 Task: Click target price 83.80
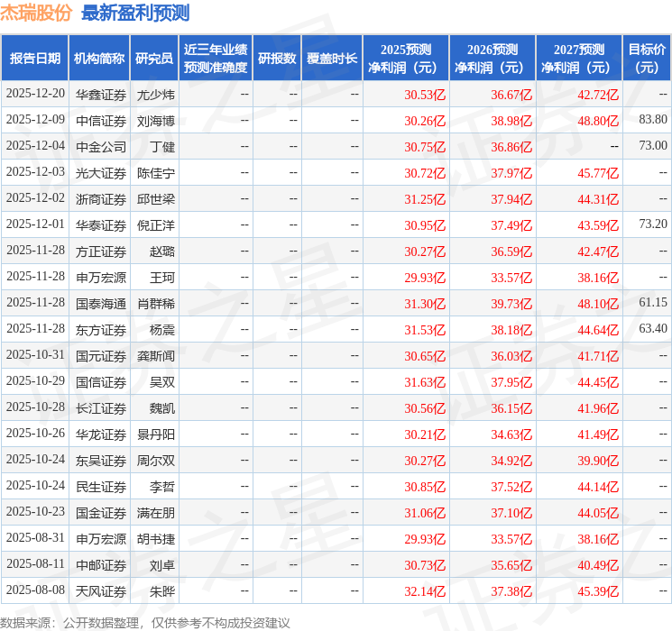click(653, 120)
